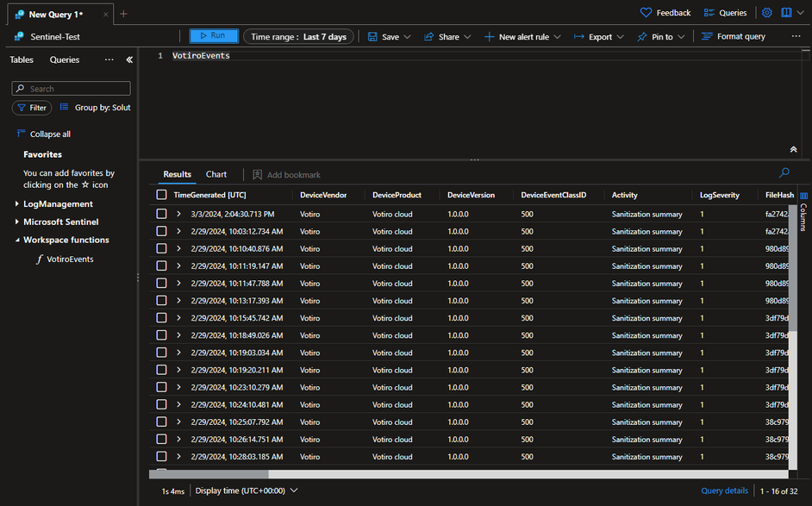
Task: Click the Sentinel-Test workspace icon
Action: [19, 36]
